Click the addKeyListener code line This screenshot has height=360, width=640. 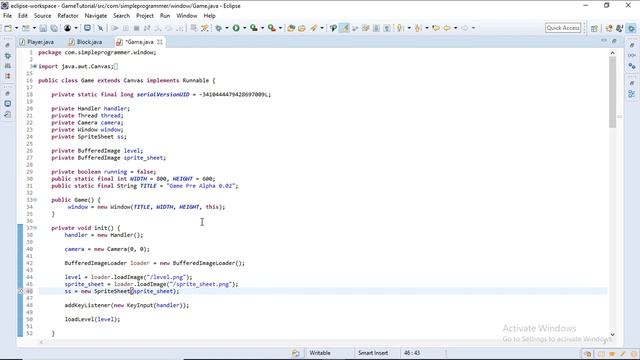pyautogui.click(x=127, y=305)
